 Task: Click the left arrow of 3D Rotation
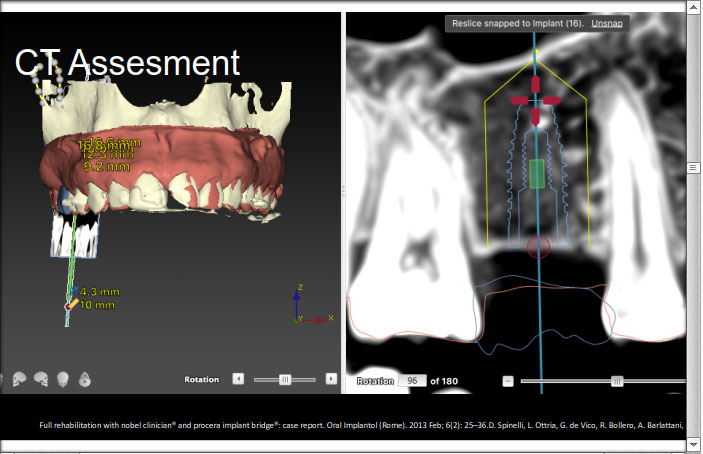coord(238,379)
